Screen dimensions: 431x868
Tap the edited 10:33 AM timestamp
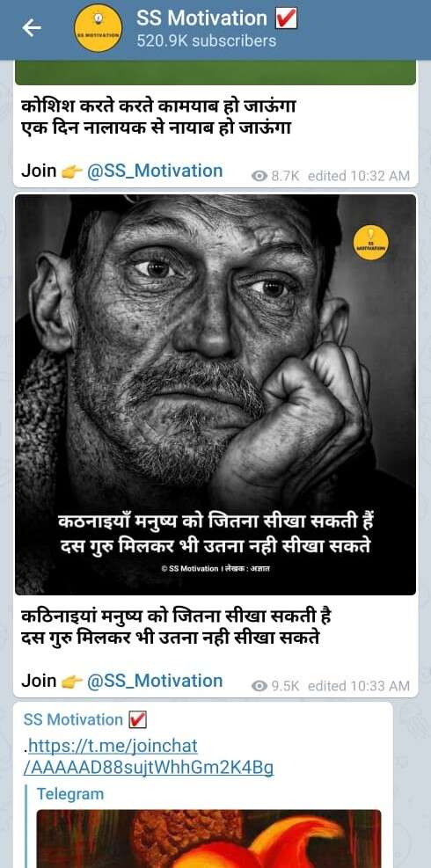[359, 686]
